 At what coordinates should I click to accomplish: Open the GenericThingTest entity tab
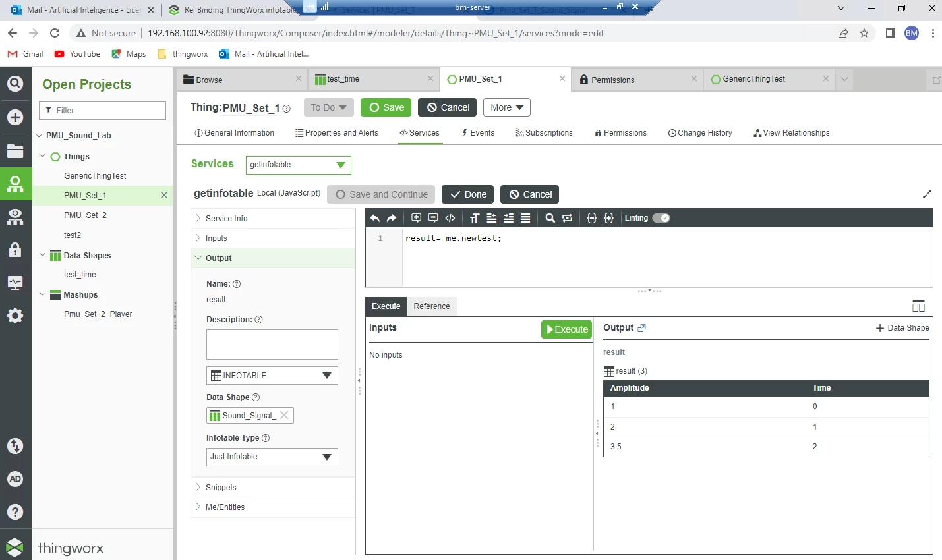click(x=769, y=79)
